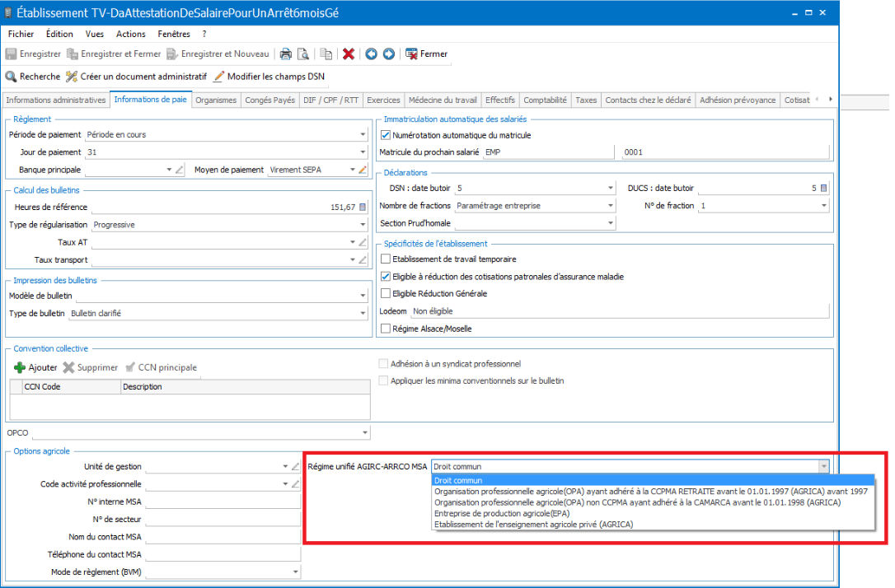Check Eligible Réduction Générale
895x588 pixels.
[x=386, y=294]
